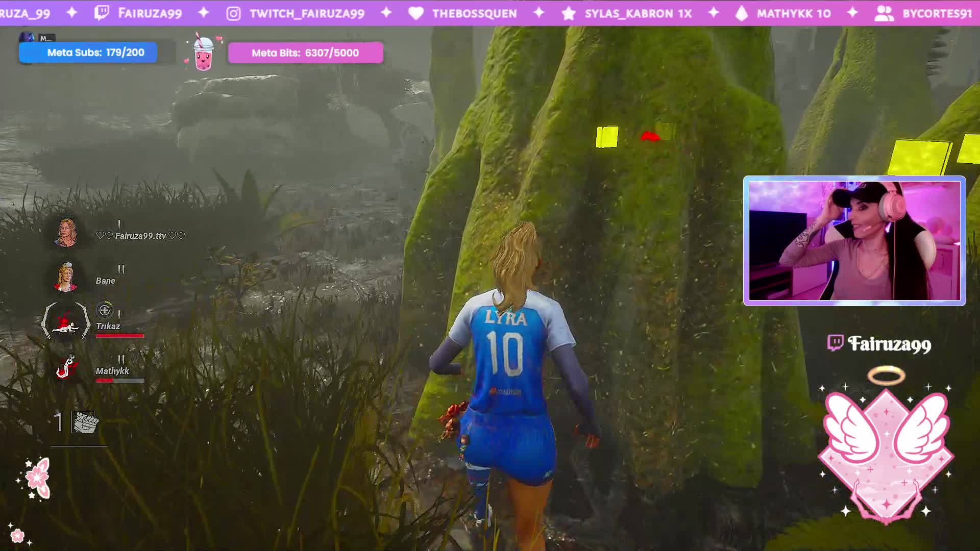
Task: Click the Mathykk player name
Action: [112, 371]
